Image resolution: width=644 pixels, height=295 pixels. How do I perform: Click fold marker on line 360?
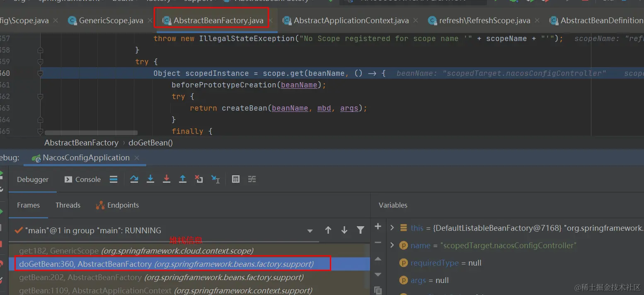tap(40, 73)
